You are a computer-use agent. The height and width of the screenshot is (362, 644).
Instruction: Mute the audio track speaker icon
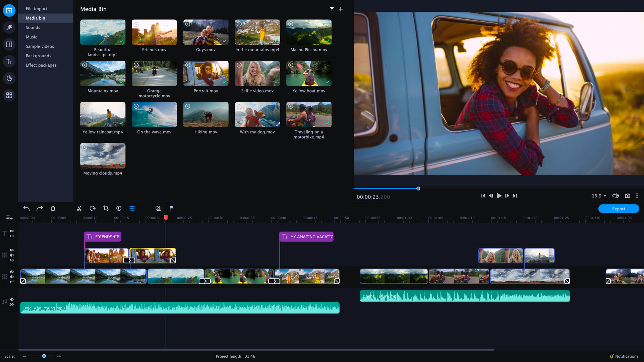[x=11, y=299]
